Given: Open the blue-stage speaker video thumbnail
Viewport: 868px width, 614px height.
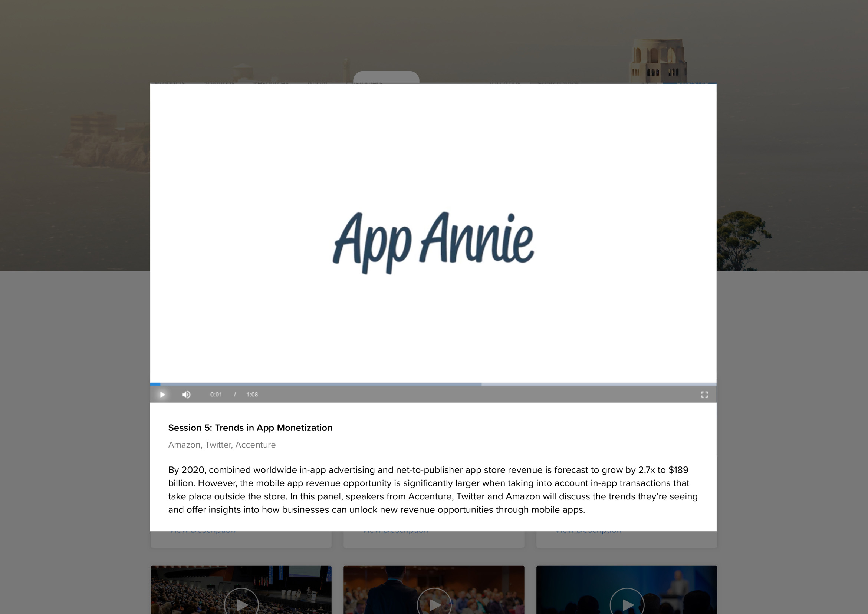Looking at the screenshot, I should (x=627, y=590).
